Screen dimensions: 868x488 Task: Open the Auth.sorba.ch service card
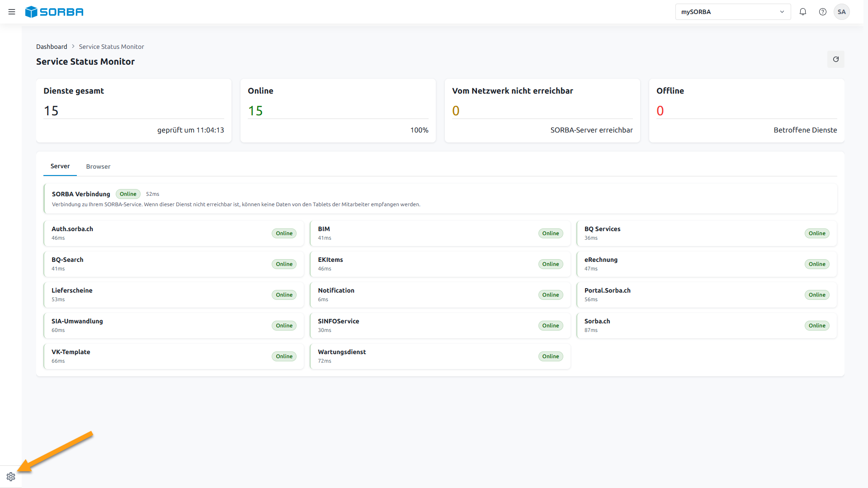click(x=174, y=233)
